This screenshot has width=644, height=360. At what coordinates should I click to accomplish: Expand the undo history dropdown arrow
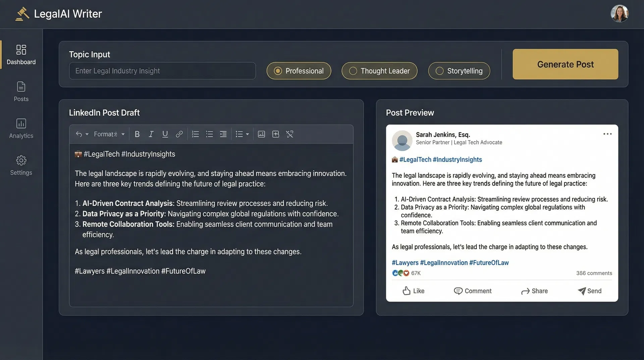pos(87,134)
